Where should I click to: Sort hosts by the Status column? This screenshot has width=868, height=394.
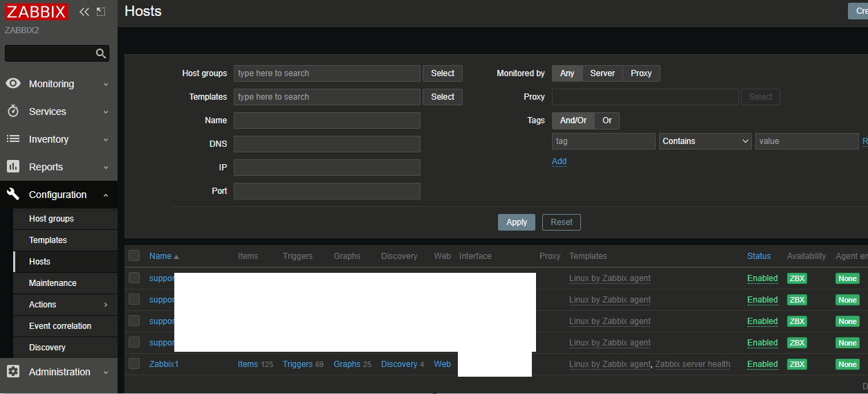[759, 256]
